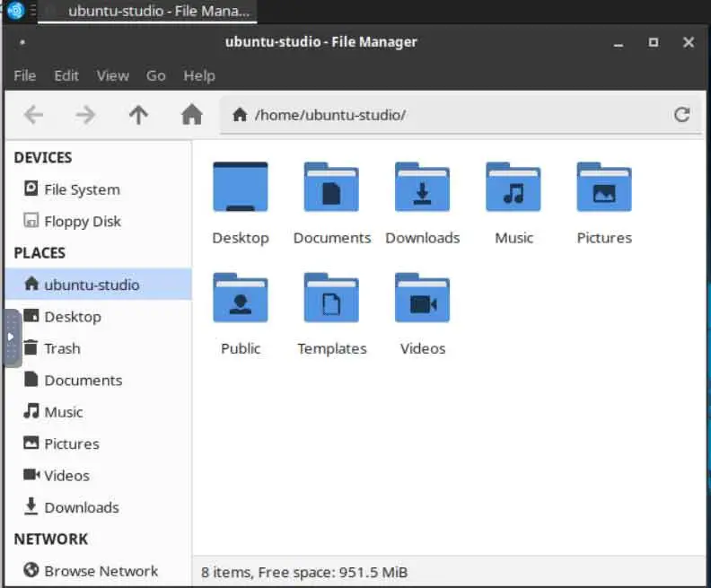Click the NETWORK section header
This screenshot has width=711, height=588.
(x=51, y=539)
